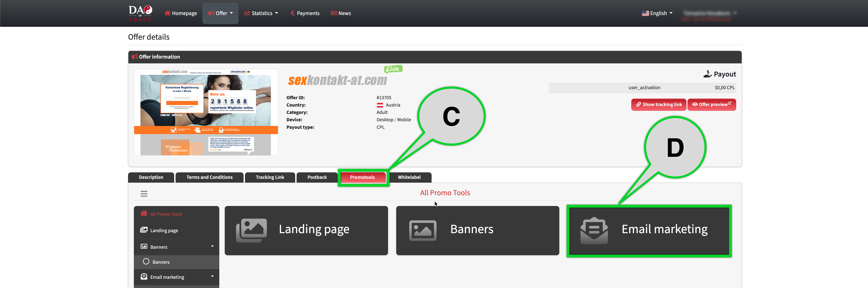Expand the Banners sidebar section arrow
The height and width of the screenshot is (288, 868).
(x=212, y=246)
